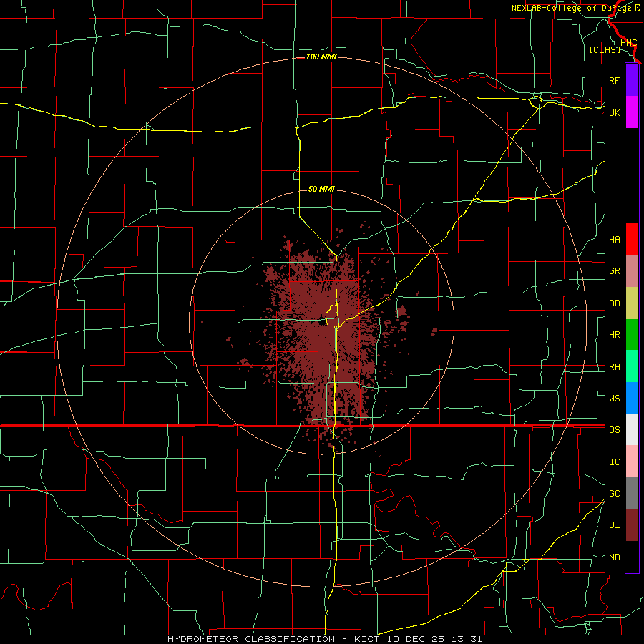644x644 pixels.
Task: Click the '100 NMI' range ring label
Action: coord(321,57)
